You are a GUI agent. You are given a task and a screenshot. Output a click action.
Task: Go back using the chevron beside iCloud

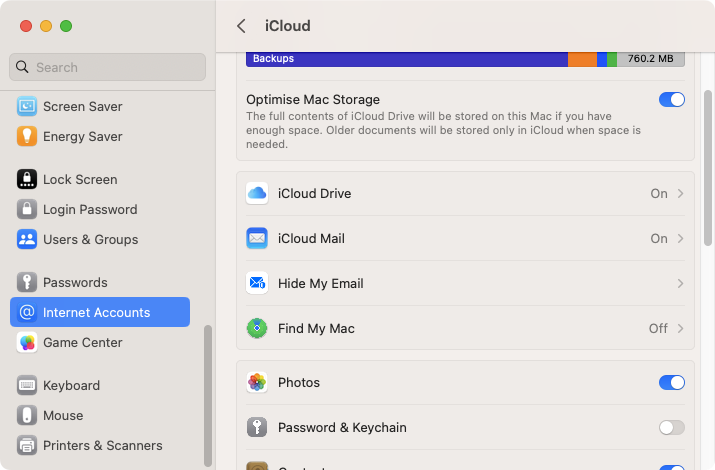tap(241, 26)
